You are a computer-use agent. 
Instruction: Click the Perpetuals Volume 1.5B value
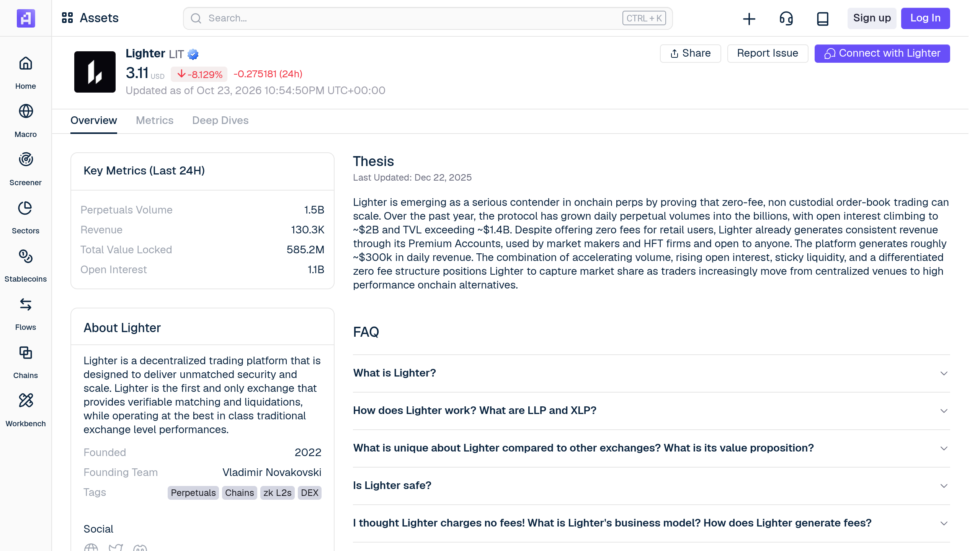click(314, 210)
